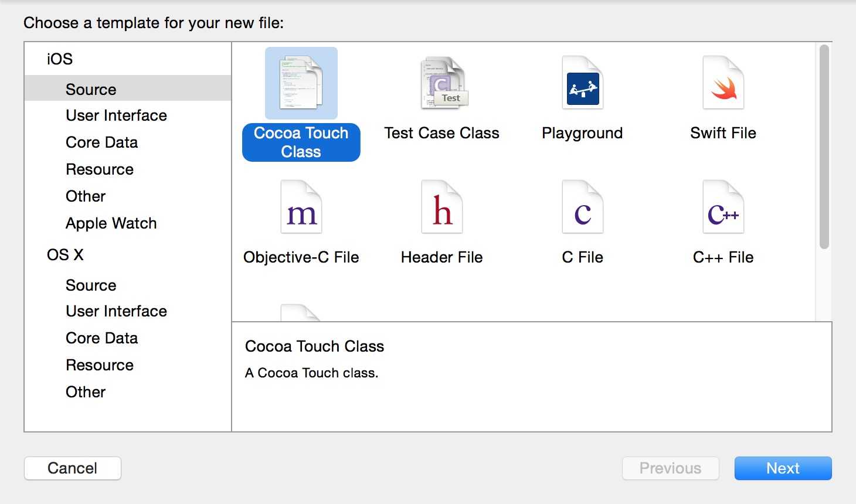This screenshot has height=504, width=856.
Task: Click the template grid vertical scrollbar
Action: coord(824,147)
